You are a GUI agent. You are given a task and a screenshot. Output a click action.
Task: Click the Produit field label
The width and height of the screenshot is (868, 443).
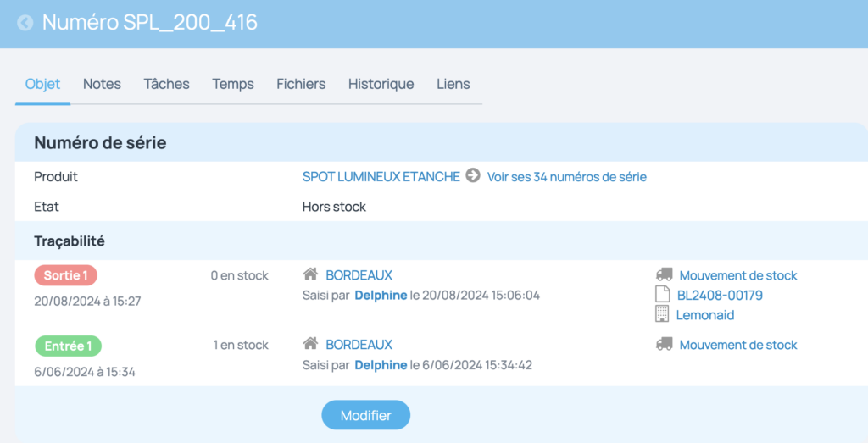pyautogui.click(x=56, y=177)
